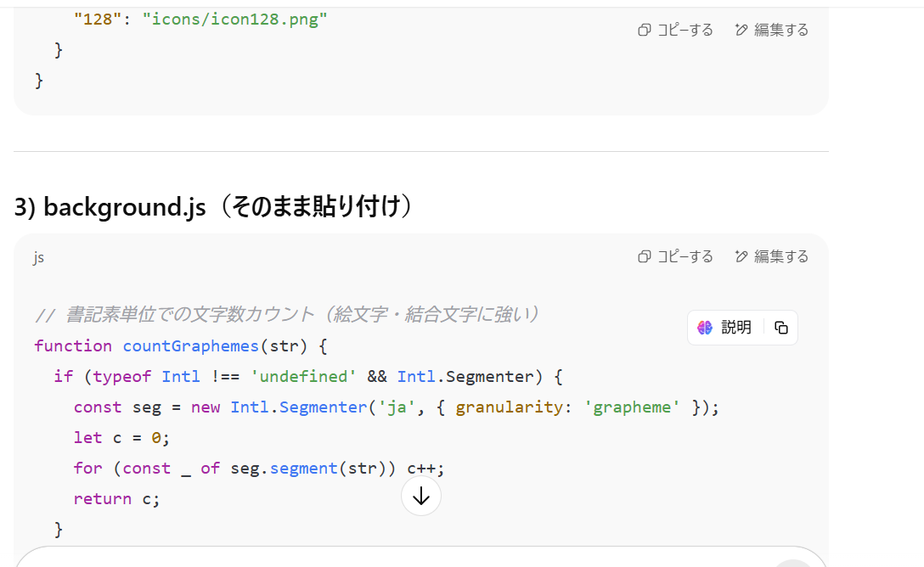The height and width of the screenshot is (567, 924).
Task: Click 編集する to edit the background.js snippet
Action: 780,255
